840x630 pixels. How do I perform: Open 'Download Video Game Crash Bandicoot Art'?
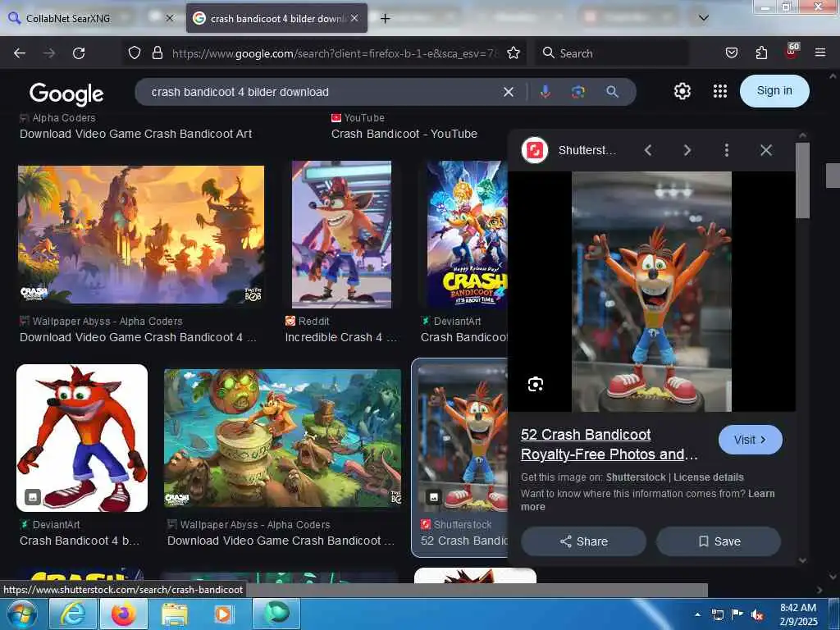tap(135, 134)
